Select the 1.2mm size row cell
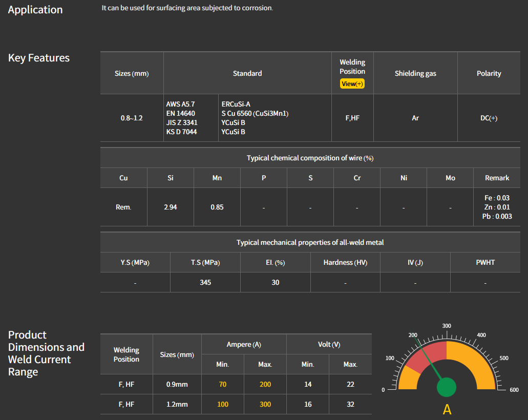This screenshot has width=528, height=420. pos(177,404)
